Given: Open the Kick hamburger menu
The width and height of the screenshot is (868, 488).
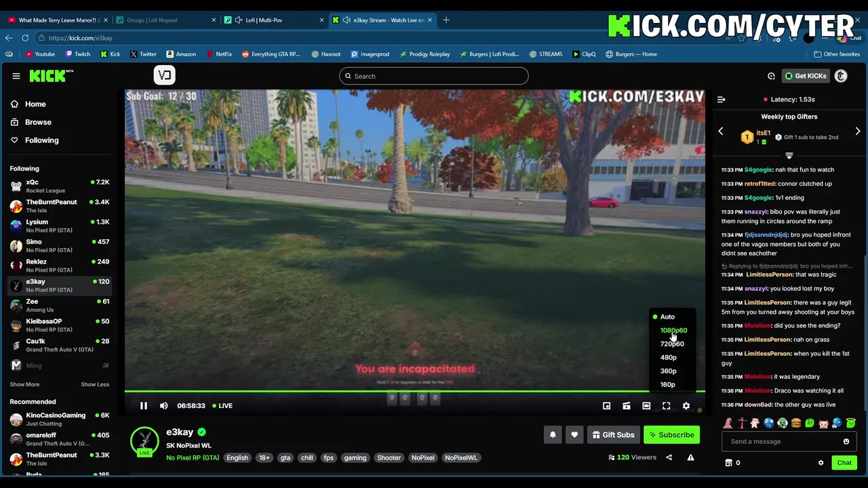Looking at the screenshot, I should click(16, 76).
